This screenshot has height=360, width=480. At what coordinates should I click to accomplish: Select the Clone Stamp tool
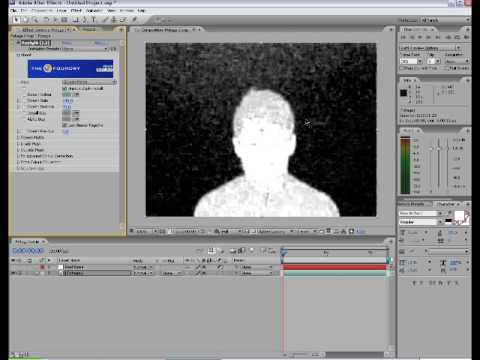[x=114, y=20]
